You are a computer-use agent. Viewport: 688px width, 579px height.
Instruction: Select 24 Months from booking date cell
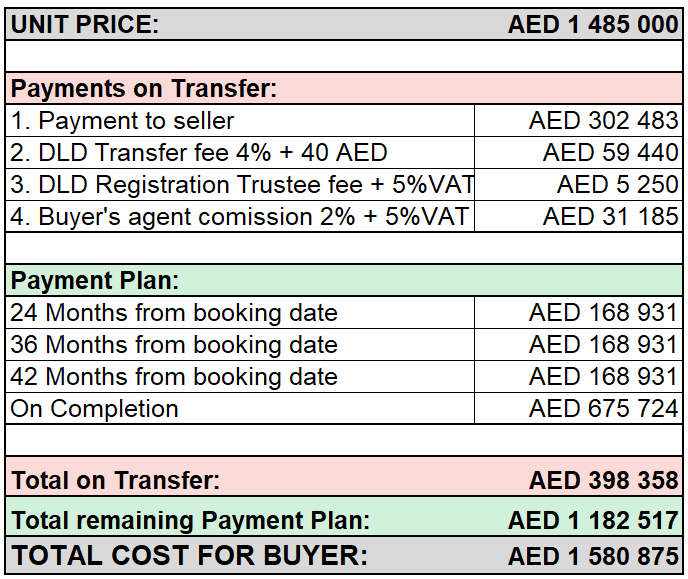[x=240, y=313]
